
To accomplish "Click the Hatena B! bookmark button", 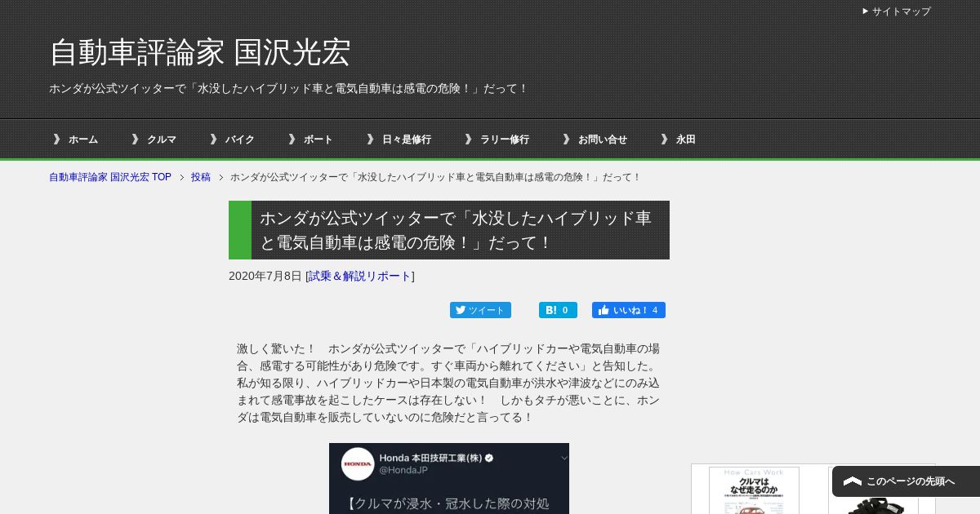I will pos(558,310).
